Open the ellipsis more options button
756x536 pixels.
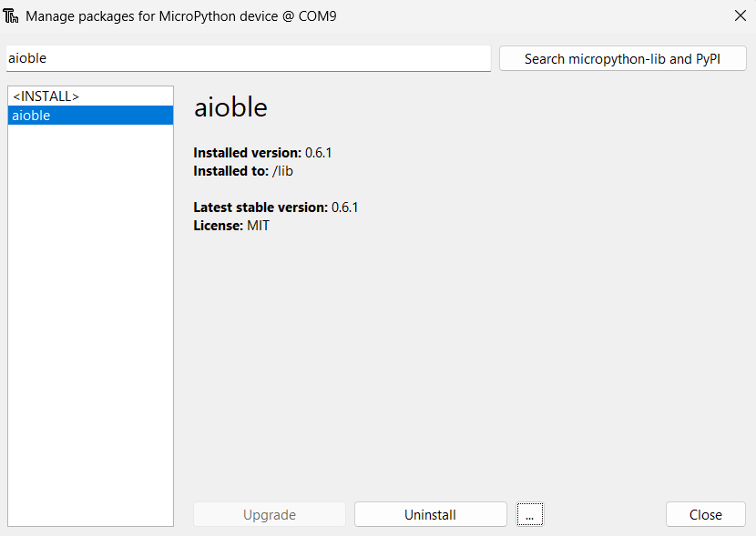(x=530, y=514)
